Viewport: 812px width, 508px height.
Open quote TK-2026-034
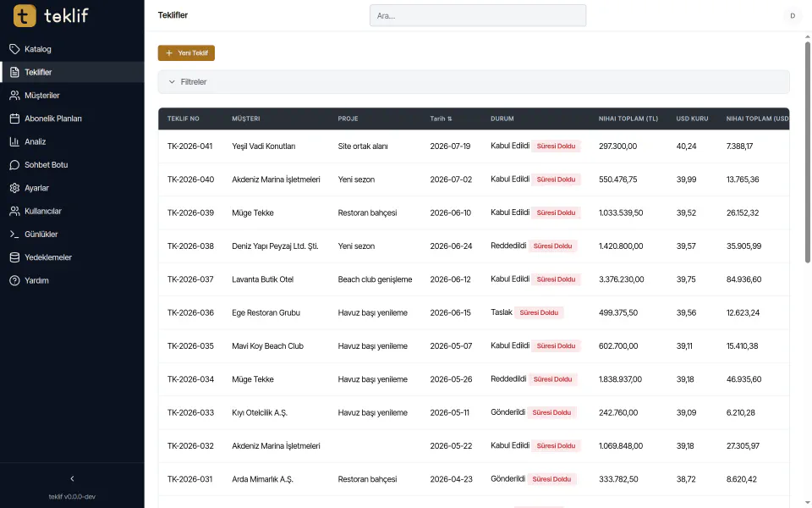190,379
